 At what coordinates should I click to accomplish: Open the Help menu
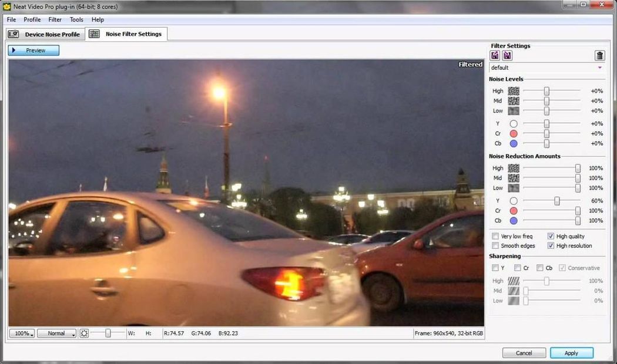pyautogui.click(x=98, y=19)
